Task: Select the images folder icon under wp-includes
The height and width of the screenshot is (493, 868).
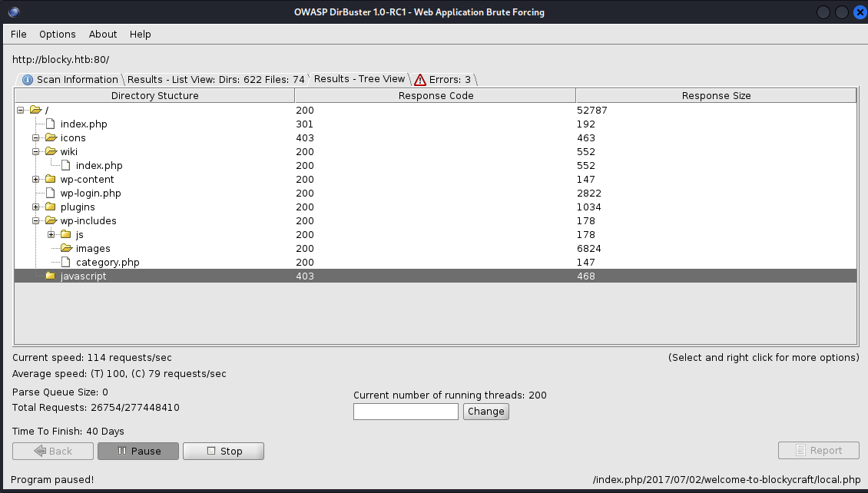Action: tap(67, 248)
